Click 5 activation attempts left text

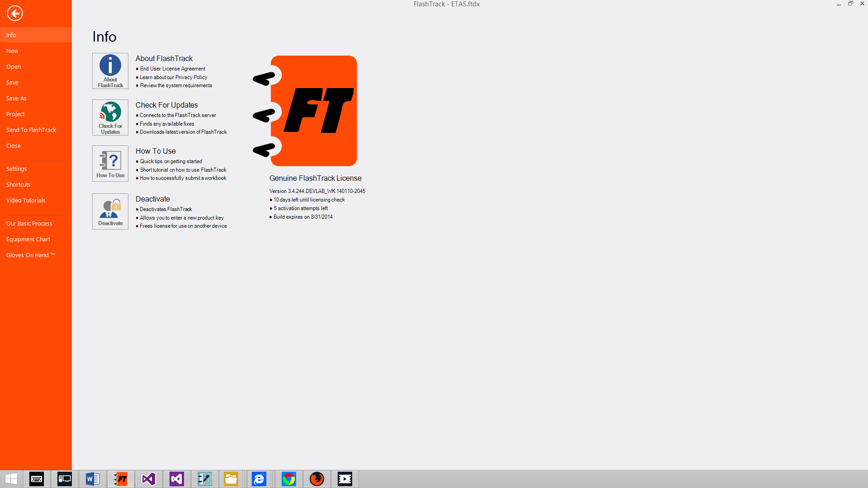pyautogui.click(x=301, y=208)
